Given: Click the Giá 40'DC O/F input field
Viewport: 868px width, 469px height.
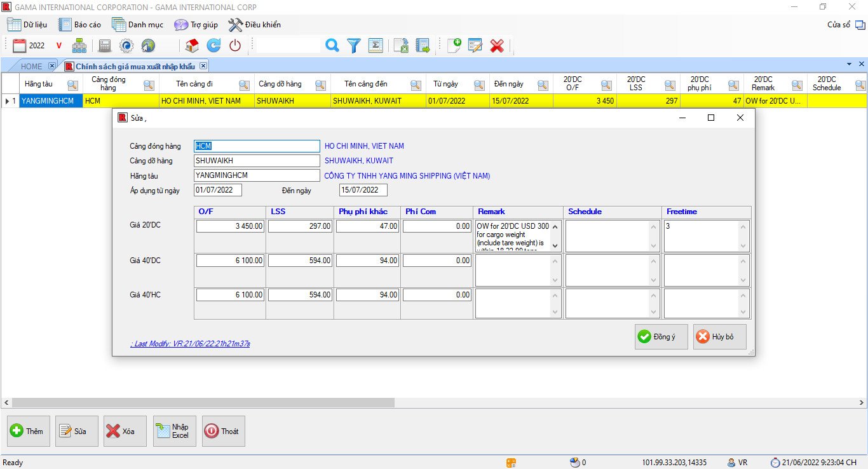Looking at the screenshot, I should (x=230, y=261).
